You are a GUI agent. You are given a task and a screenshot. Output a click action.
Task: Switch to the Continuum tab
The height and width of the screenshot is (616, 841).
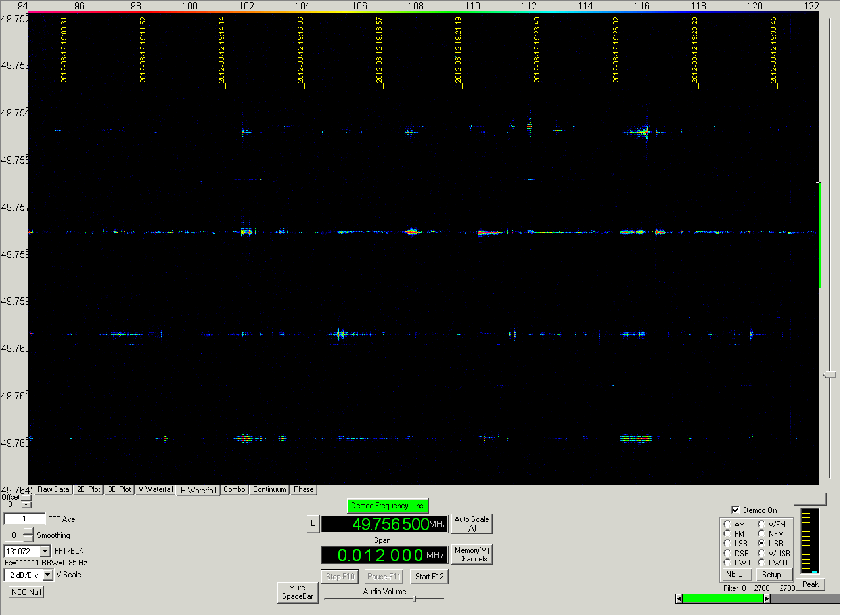[270, 489]
